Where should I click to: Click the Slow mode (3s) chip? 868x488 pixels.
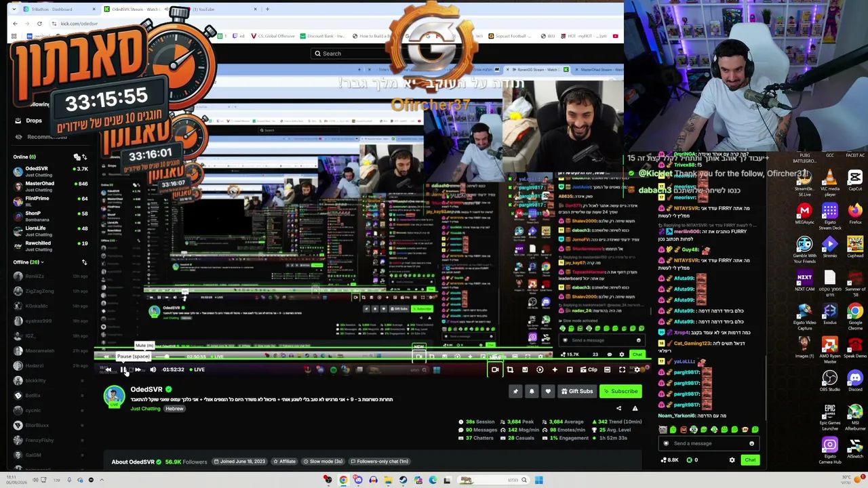pos(323,462)
